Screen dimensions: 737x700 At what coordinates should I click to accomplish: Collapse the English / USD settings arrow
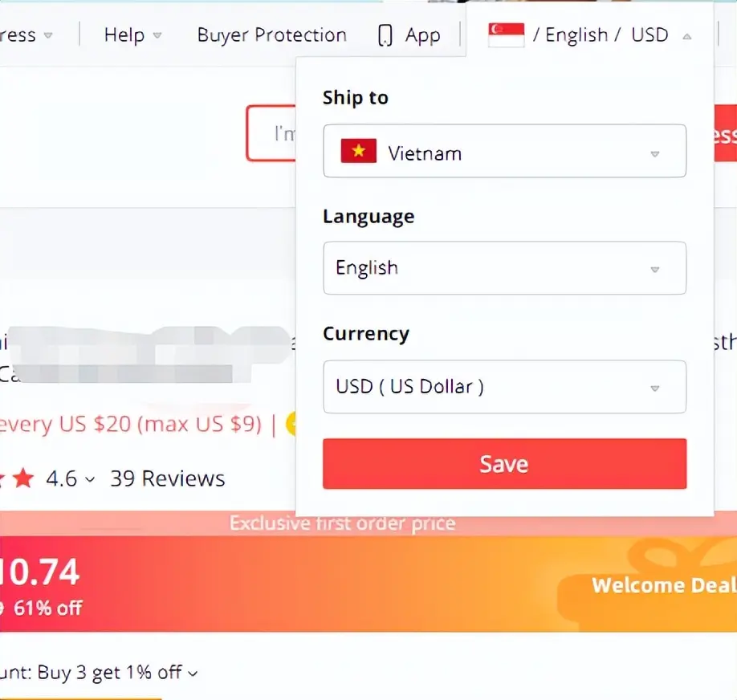tap(687, 36)
